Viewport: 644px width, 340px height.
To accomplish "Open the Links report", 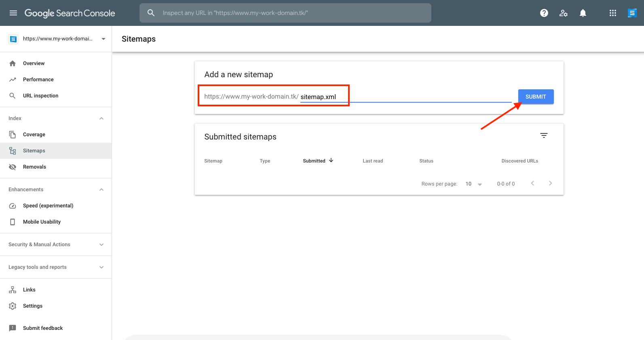I will pyautogui.click(x=56, y=290).
